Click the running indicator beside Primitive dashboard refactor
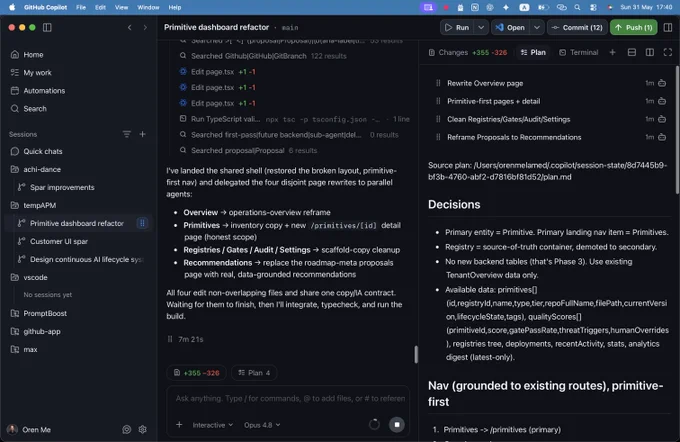This screenshot has height=442, width=680. pos(142,223)
